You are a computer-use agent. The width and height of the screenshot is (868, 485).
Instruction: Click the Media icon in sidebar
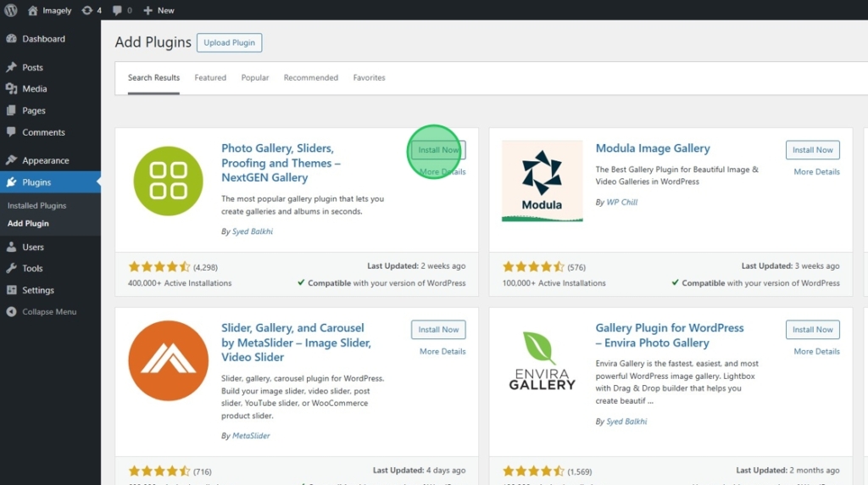click(x=12, y=88)
